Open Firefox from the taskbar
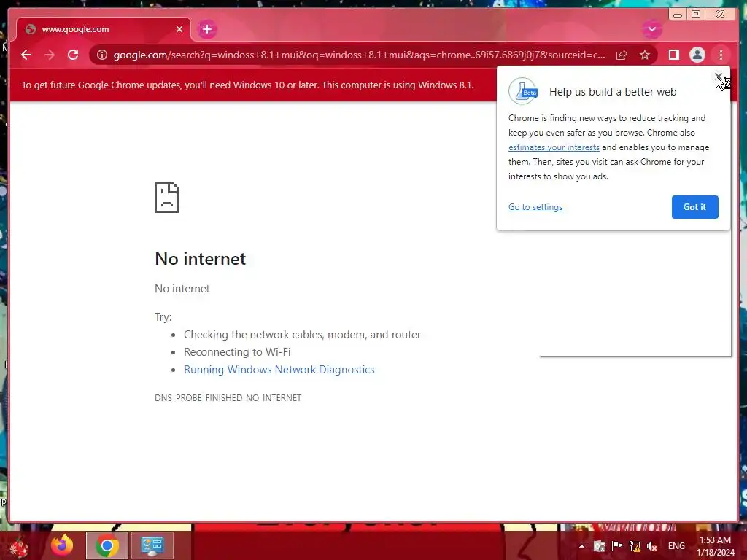Screen dimensions: 747x560 62,545
